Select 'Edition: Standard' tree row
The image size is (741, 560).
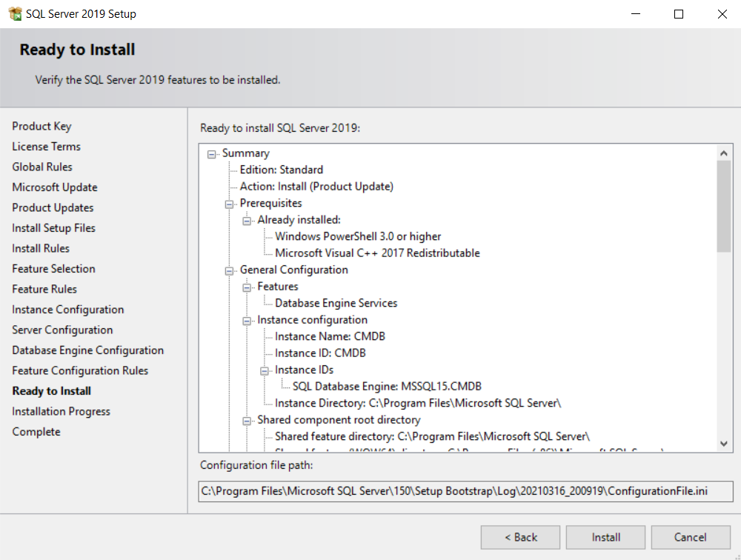(x=281, y=170)
